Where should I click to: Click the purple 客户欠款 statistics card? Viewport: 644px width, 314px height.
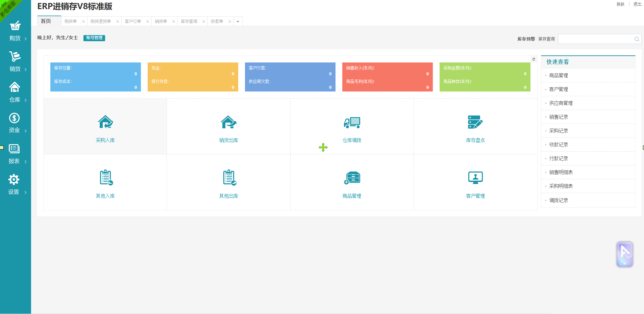click(290, 77)
